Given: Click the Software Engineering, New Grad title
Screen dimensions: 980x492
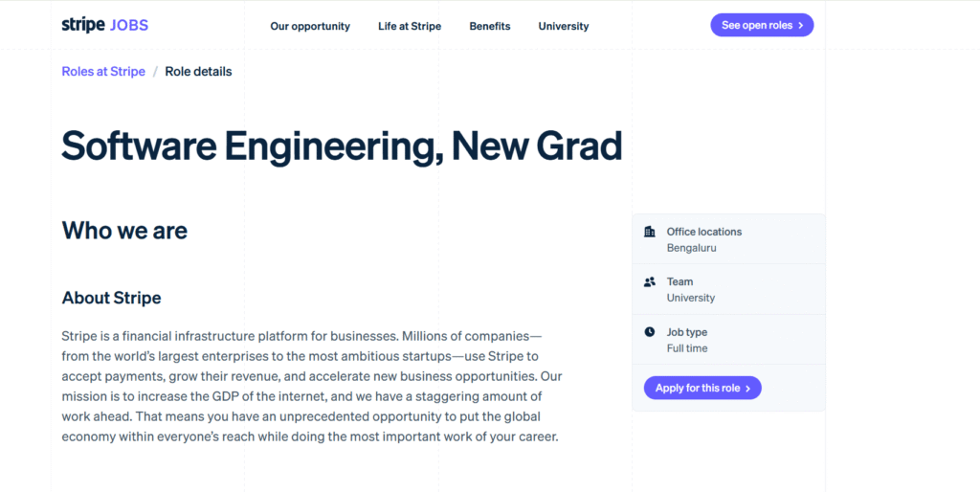Looking at the screenshot, I should (x=342, y=145).
